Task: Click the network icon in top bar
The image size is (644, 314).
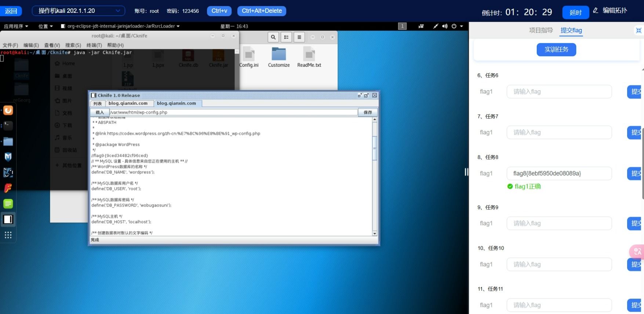Action: point(436,26)
